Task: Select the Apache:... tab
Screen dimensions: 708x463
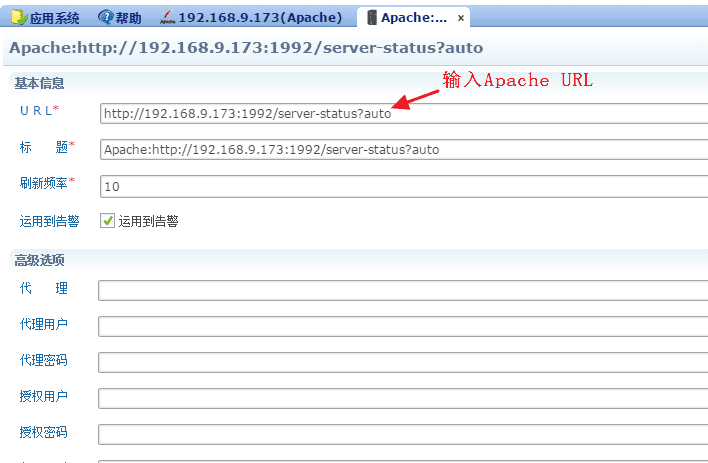Action: pyautogui.click(x=413, y=18)
